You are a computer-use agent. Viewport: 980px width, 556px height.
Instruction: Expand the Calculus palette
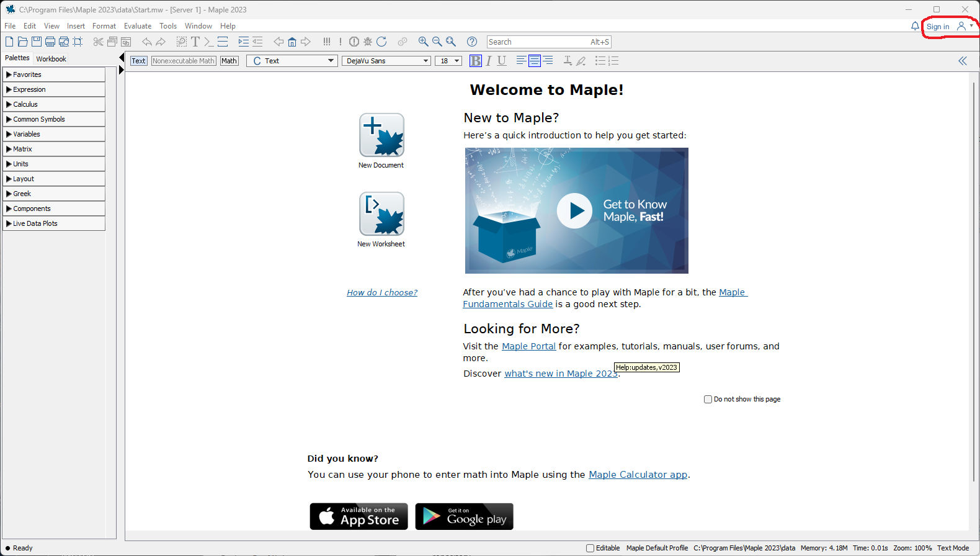pyautogui.click(x=54, y=104)
